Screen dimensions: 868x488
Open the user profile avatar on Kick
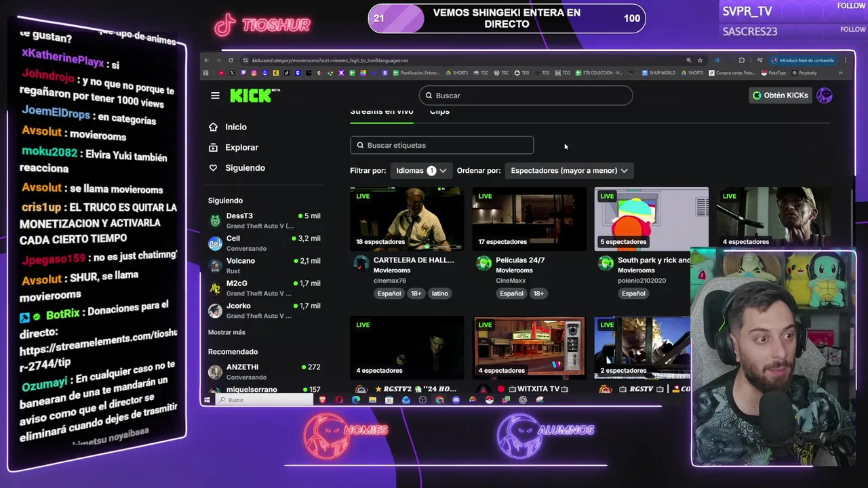825,96
